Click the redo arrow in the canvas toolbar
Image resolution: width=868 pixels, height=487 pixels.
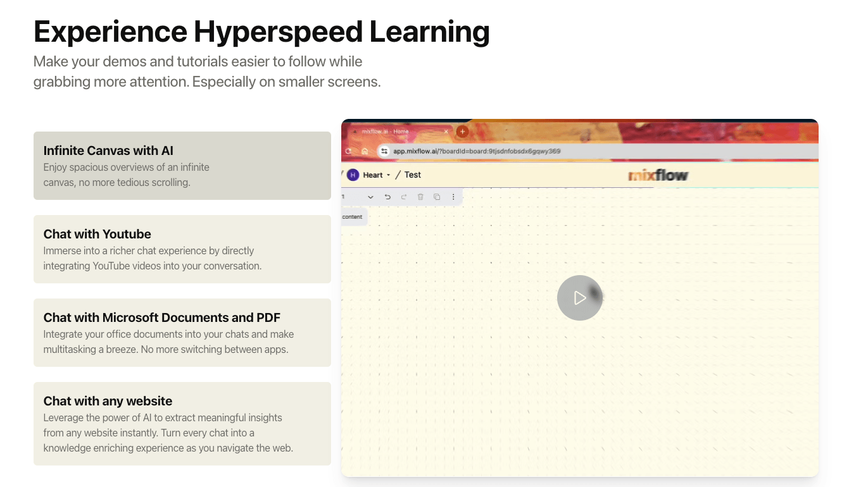point(404,197)
